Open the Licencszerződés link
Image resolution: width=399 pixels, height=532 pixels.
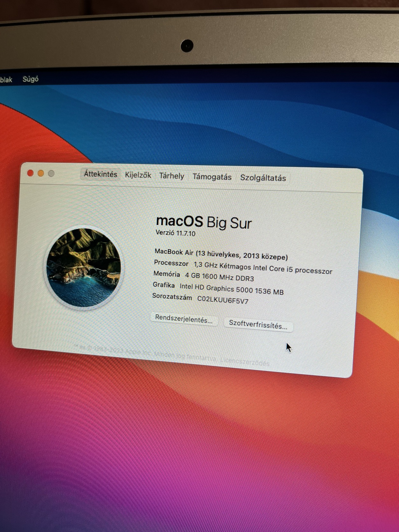245,361
